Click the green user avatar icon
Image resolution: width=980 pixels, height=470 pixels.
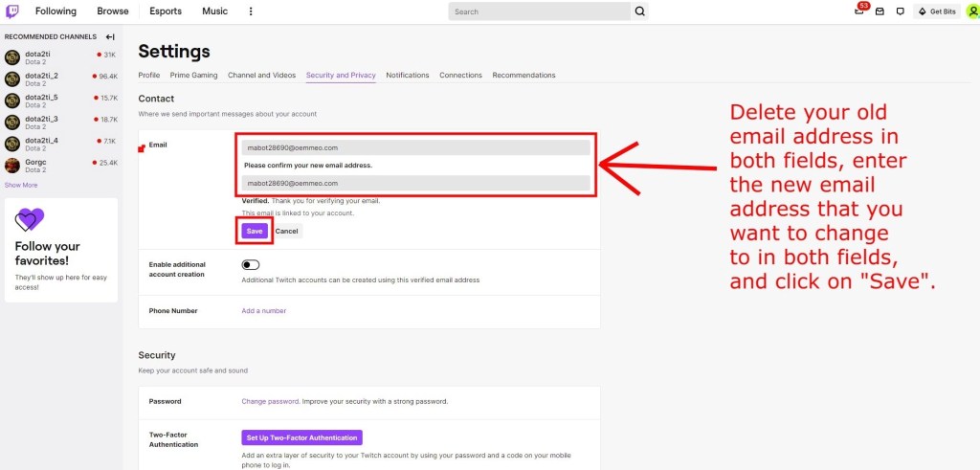pyautogui.click(x=972, y=11)
